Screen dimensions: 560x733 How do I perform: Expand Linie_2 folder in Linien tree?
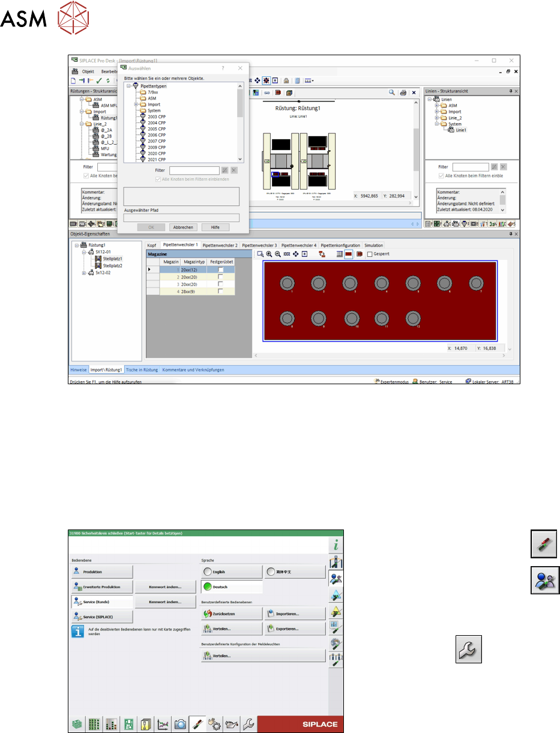point(437,118)
